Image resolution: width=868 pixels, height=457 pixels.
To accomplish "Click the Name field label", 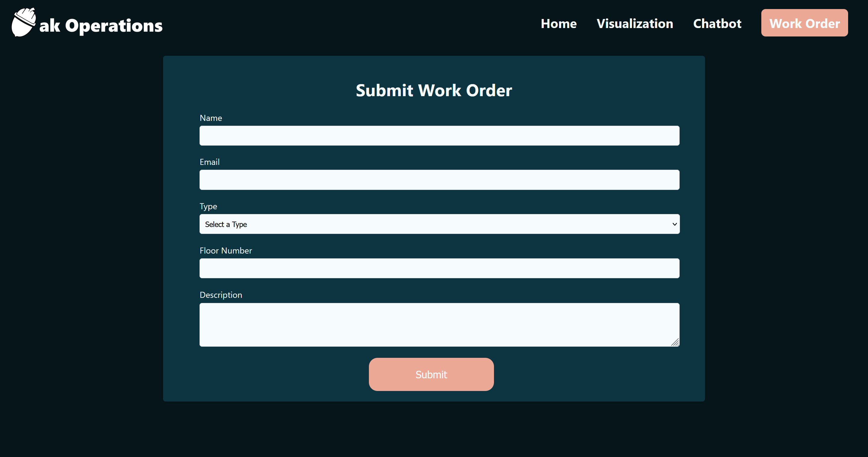I will 211,118.
